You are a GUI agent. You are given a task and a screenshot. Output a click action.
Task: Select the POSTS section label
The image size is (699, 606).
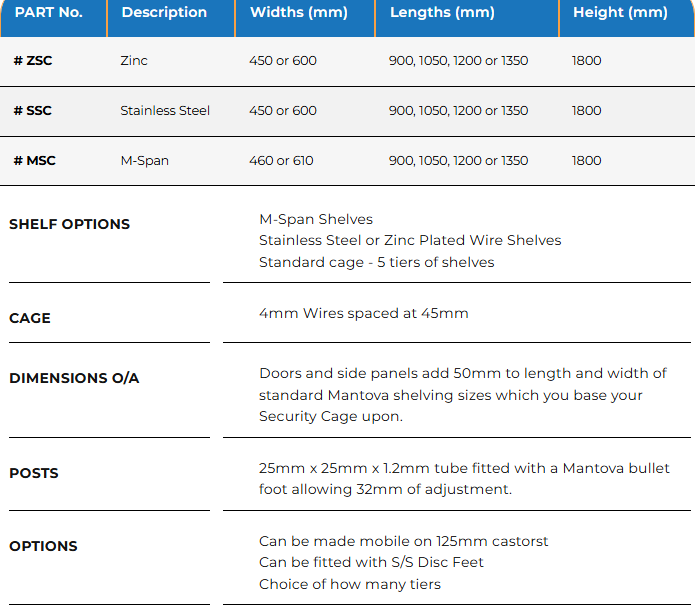pyautogui.click(x=34, y=473)
